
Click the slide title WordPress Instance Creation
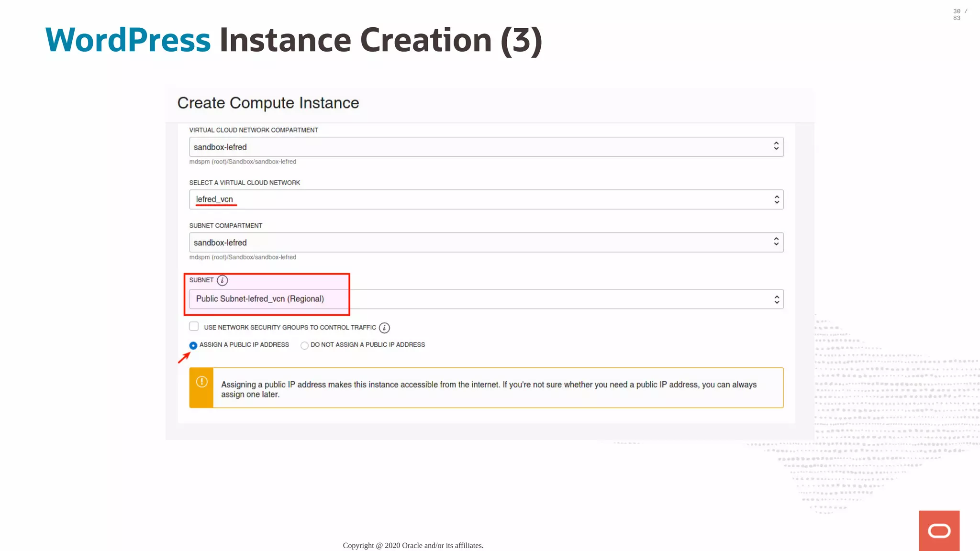coord(293,40)
